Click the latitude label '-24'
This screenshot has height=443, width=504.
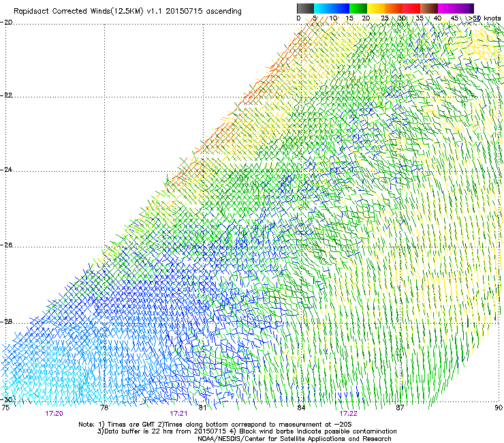click(x=6, y=169)
